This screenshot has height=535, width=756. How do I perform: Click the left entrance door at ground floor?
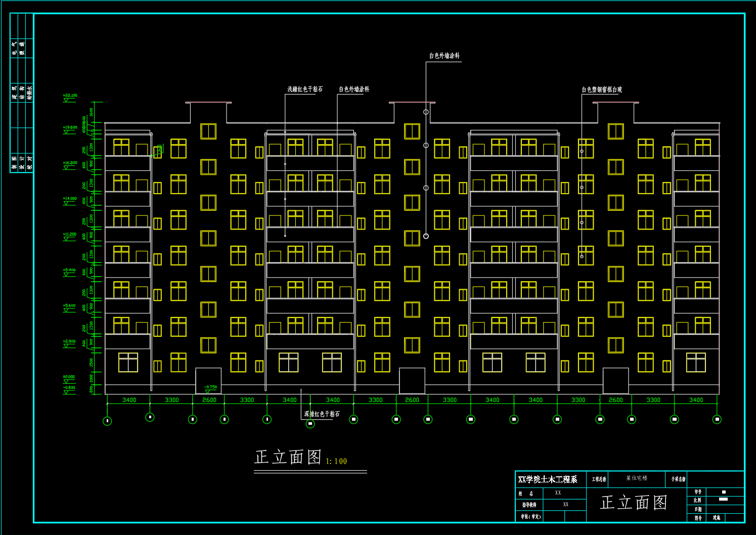(208, 380)
